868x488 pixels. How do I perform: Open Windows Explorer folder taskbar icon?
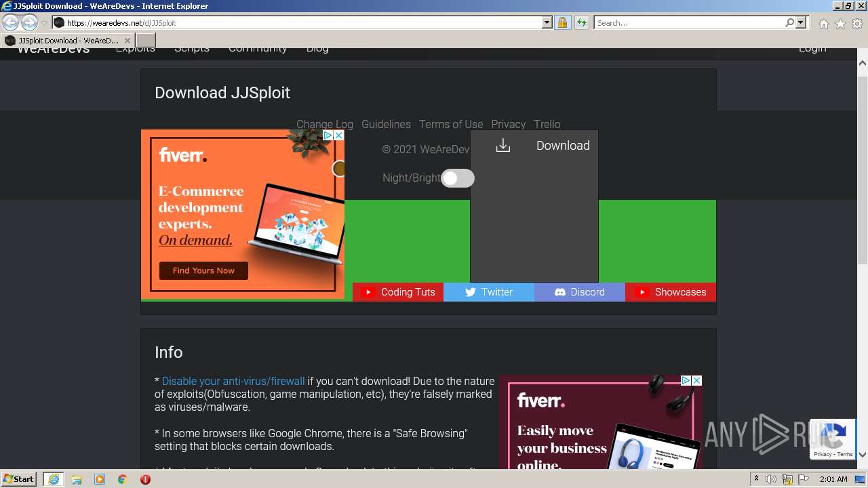coord(77,479)
